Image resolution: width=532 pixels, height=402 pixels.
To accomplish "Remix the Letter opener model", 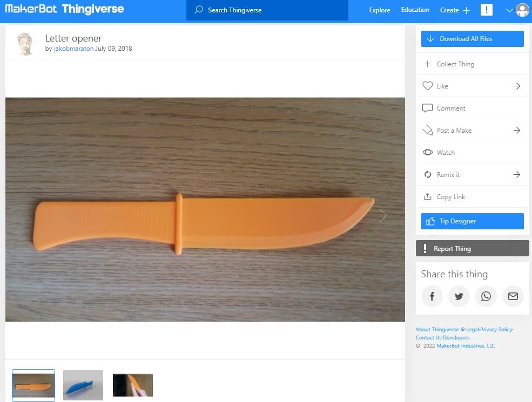I will 449,174.
